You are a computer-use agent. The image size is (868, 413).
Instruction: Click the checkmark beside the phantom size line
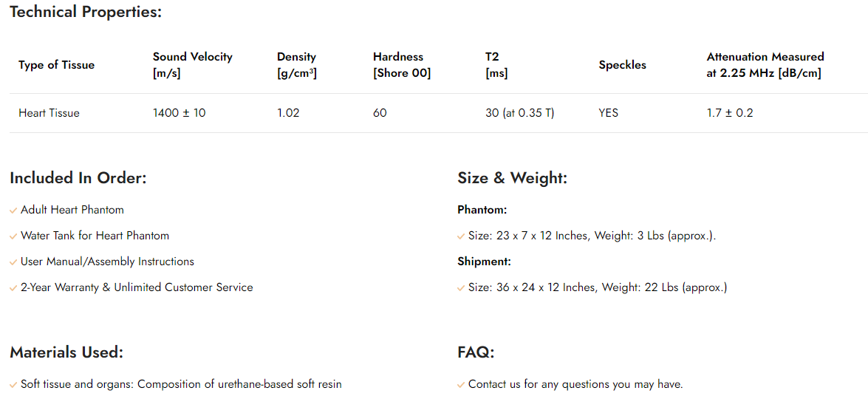click(461, 236)
